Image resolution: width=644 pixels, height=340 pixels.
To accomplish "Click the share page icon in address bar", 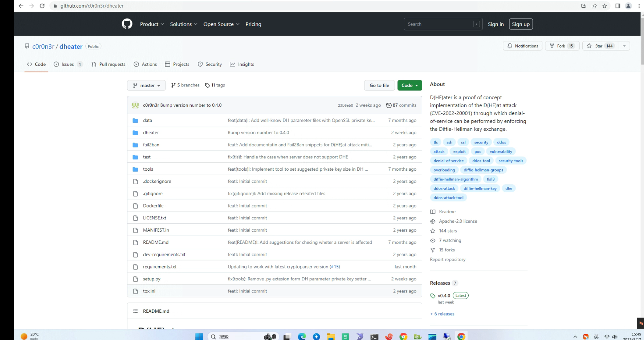I will tap(594, 6).
